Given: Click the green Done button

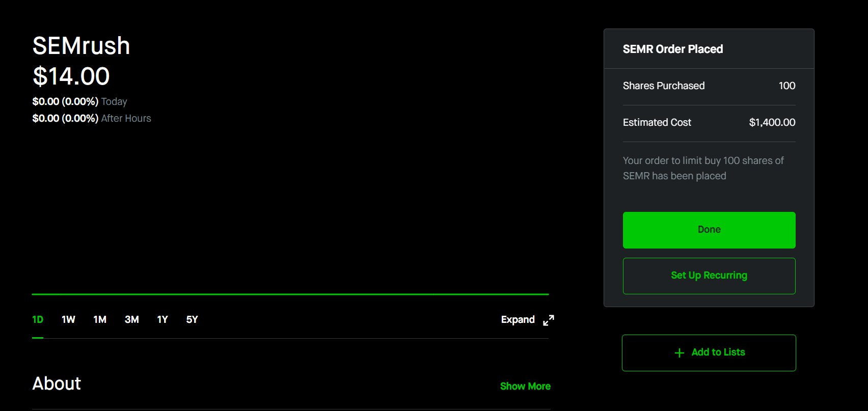Looking at the screenshot, I should coord(709,230).
